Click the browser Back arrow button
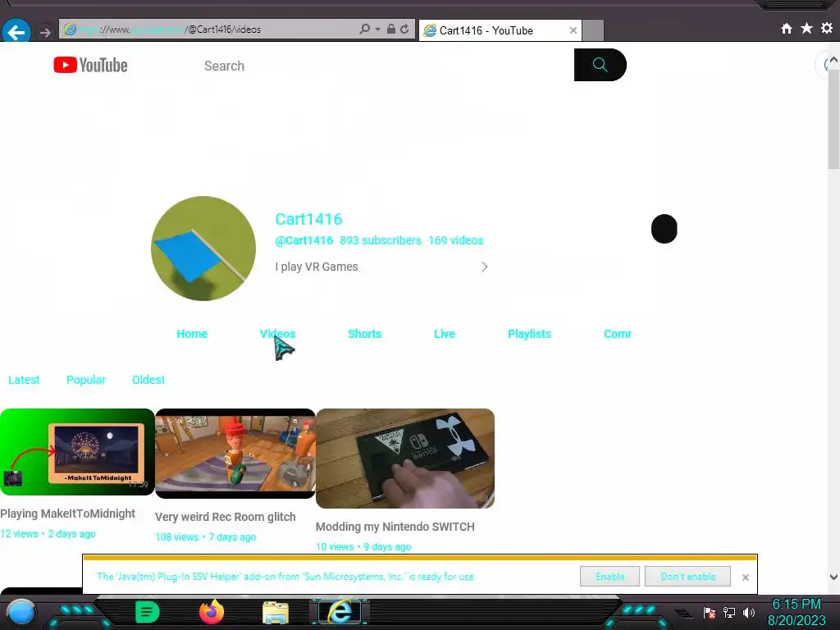This screenshot has height=630, width=840. (x=16, y=31)
